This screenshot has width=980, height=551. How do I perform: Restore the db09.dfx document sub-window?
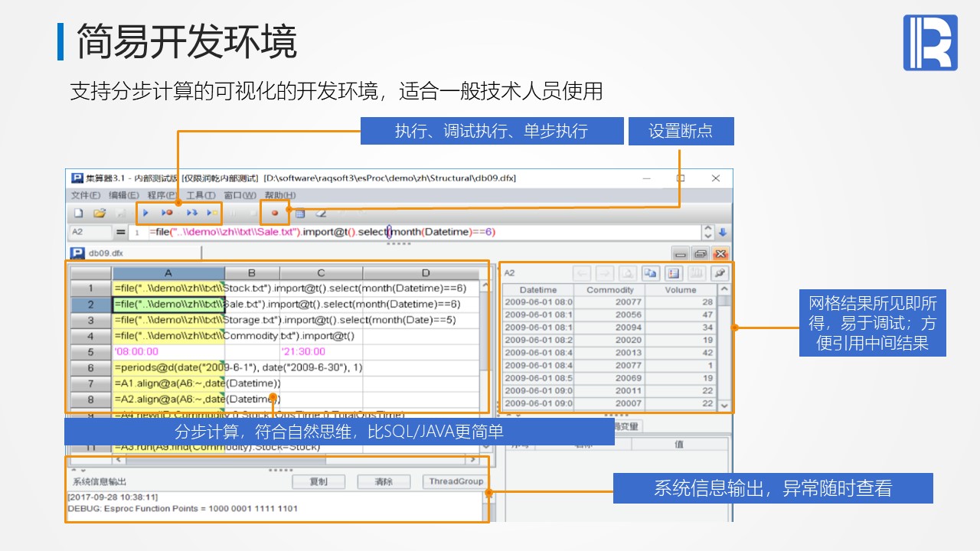coord(700,253)
